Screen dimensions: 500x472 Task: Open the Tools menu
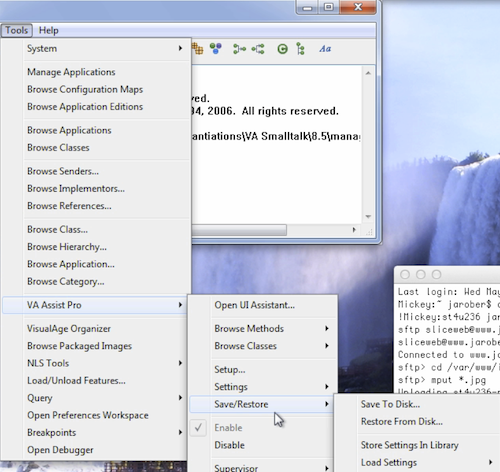click(x=16, y=30)
